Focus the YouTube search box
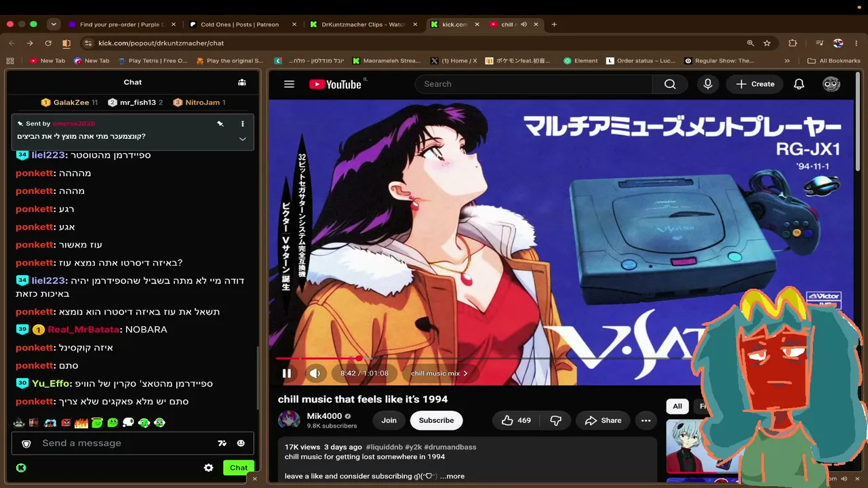Image resolution: width=868 pixels, height=488 pixels. pos(534,84)
